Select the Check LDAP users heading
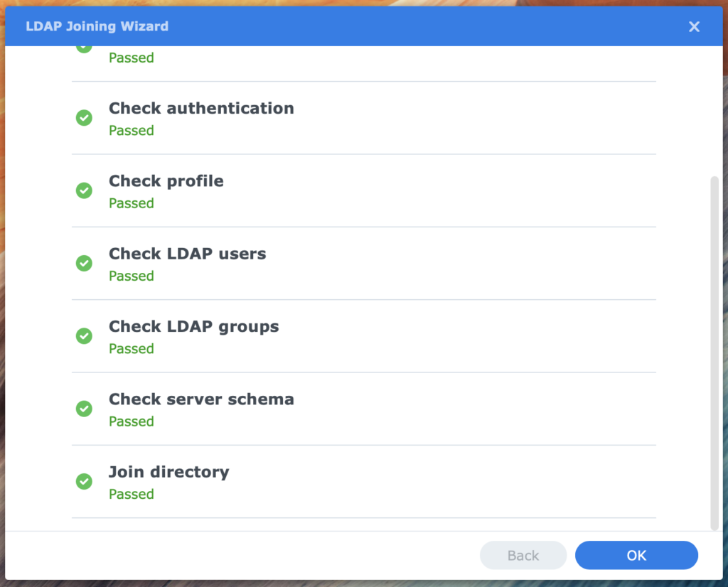 tap(187, 254)
